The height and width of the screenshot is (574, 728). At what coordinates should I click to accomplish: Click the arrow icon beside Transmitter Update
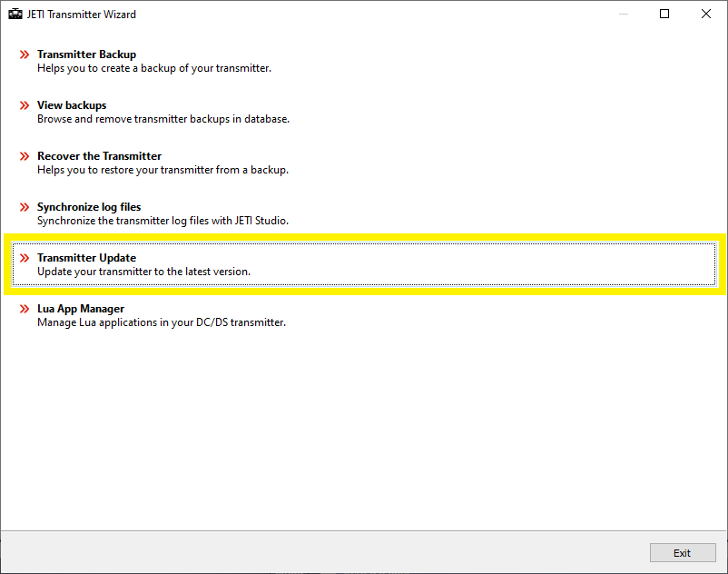(25, 258)
